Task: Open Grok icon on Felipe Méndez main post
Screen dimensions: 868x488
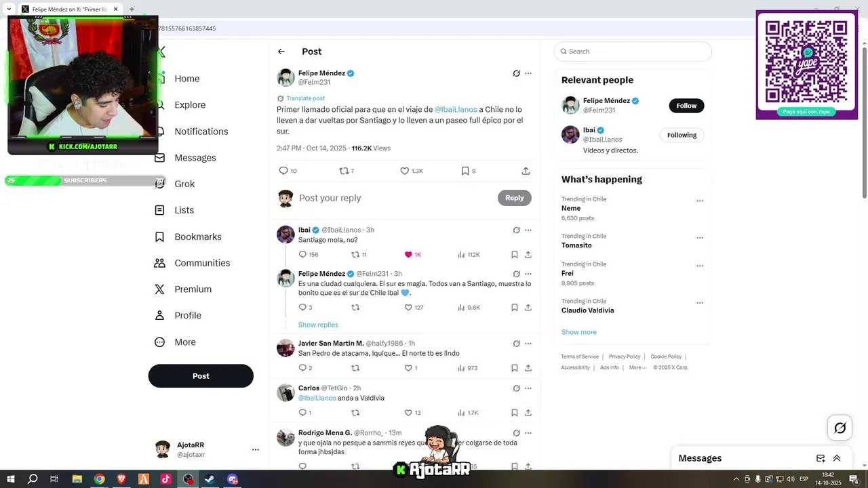Action: [x=516, y=73]
